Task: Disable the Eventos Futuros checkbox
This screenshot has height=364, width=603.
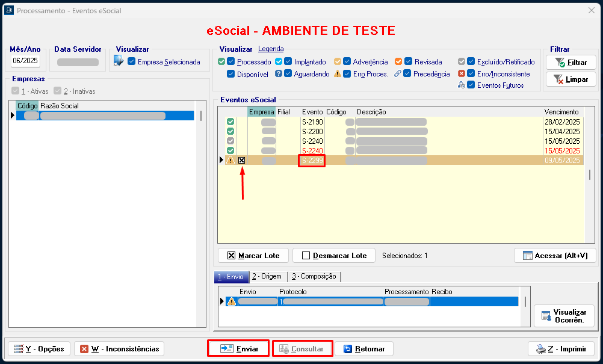Action: (x=471, y=85)
